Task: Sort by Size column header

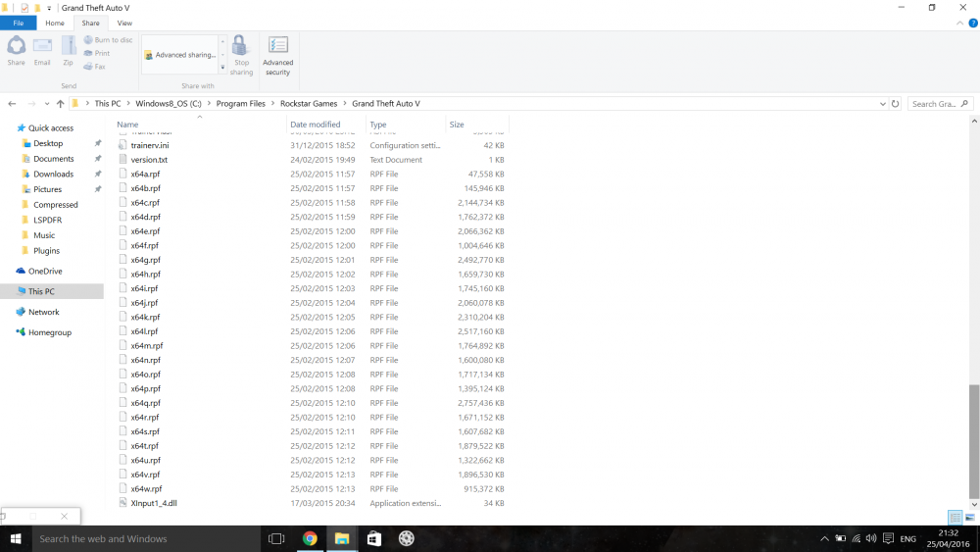Action: pyautogui.click(x=477, y=125)
